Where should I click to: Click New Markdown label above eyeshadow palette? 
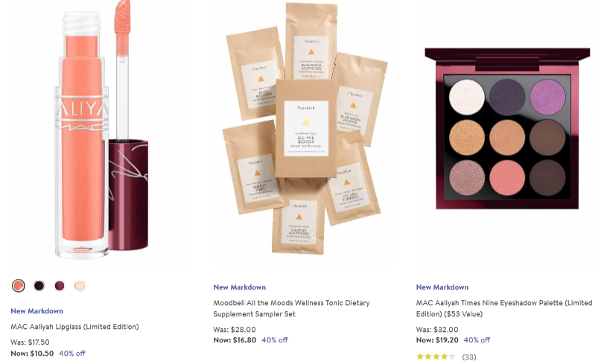[442, 287]
